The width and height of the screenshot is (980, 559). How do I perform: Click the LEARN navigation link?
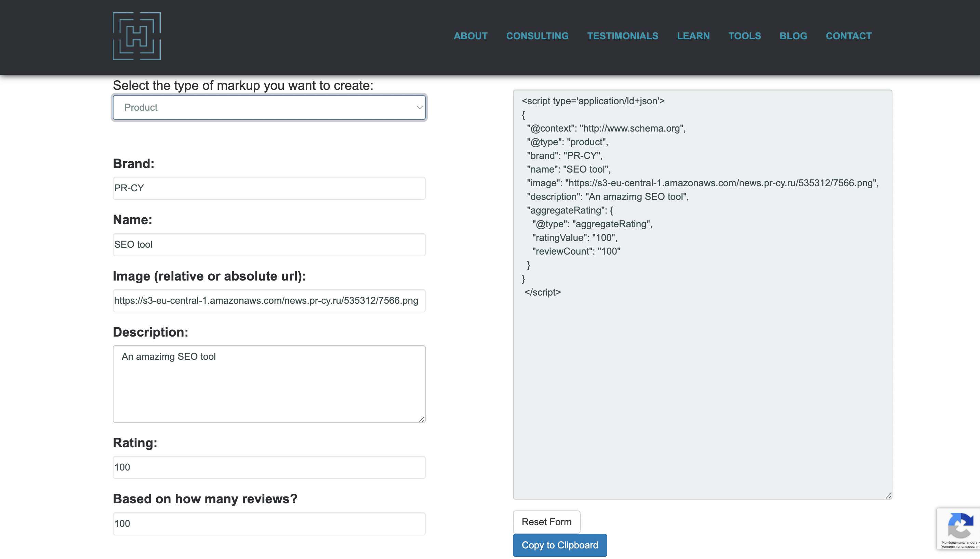693,36
